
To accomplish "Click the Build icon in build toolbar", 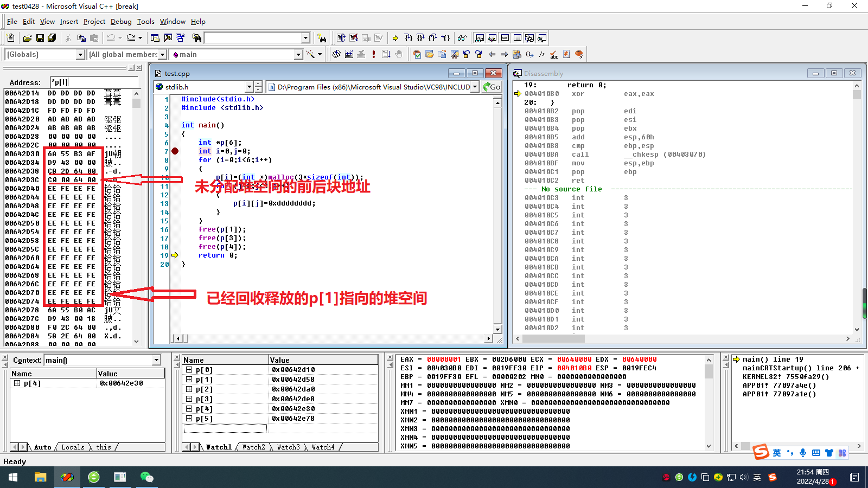I will pyautogui.click(x=349, y=54).
